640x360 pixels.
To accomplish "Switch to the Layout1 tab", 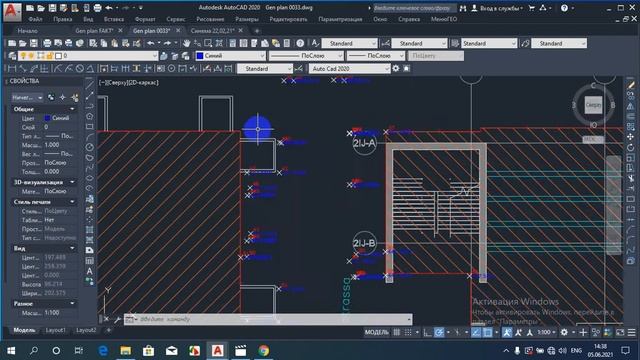I will click(x=55, y=330).
